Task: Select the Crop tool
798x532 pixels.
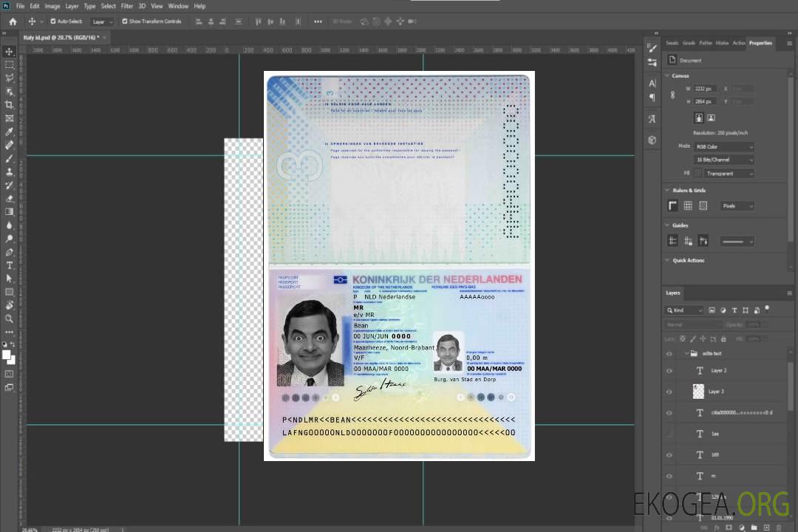Action: [x=9, y=105]
